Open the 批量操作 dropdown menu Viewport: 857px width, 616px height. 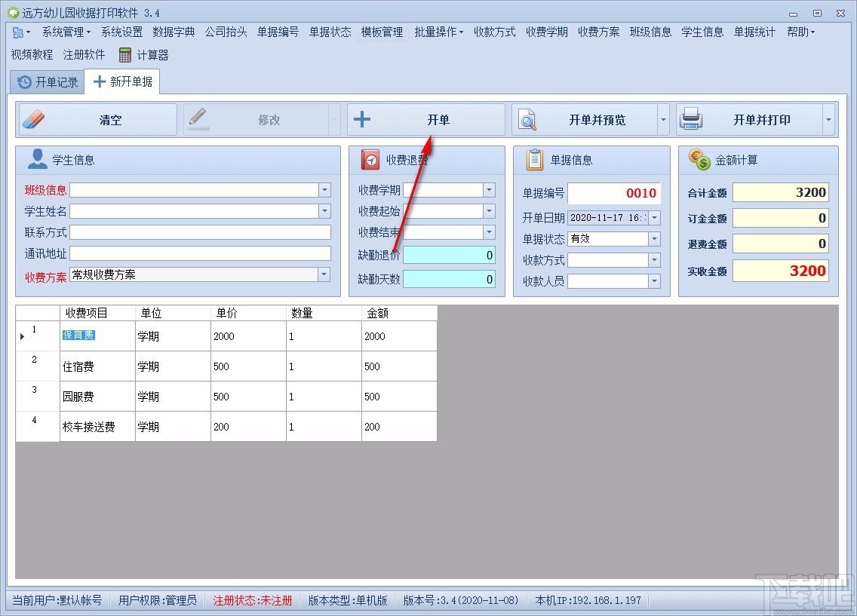438,32
